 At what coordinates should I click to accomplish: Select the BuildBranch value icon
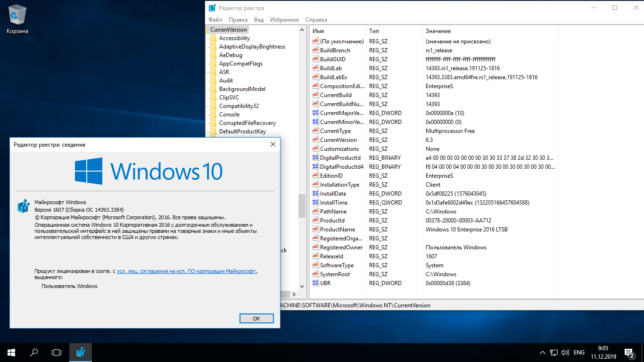click(315, 50)
